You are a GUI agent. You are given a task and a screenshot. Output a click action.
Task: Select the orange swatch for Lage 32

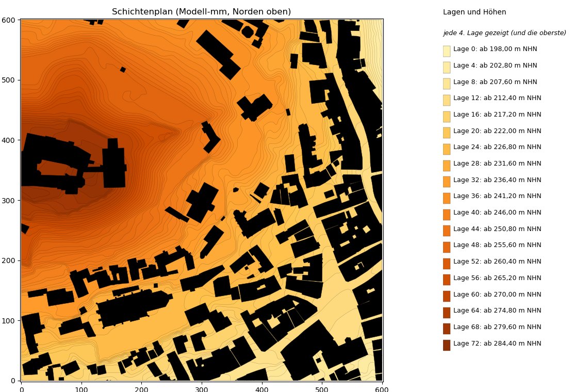(447, 182)
